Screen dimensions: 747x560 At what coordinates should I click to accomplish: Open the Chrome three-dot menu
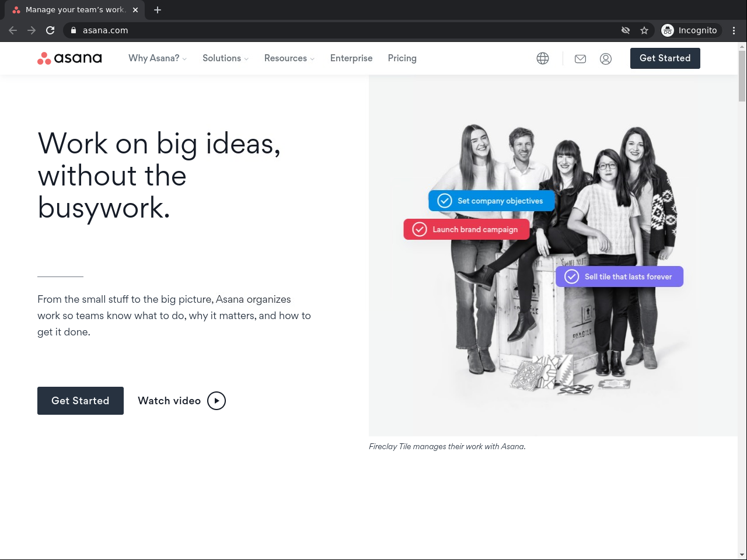[734, 30]
